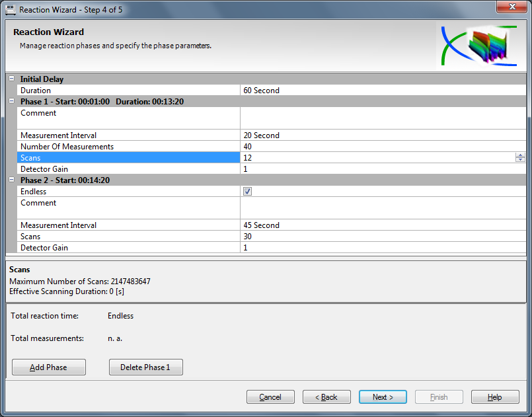Click the Add Phase button

point(49,367)
